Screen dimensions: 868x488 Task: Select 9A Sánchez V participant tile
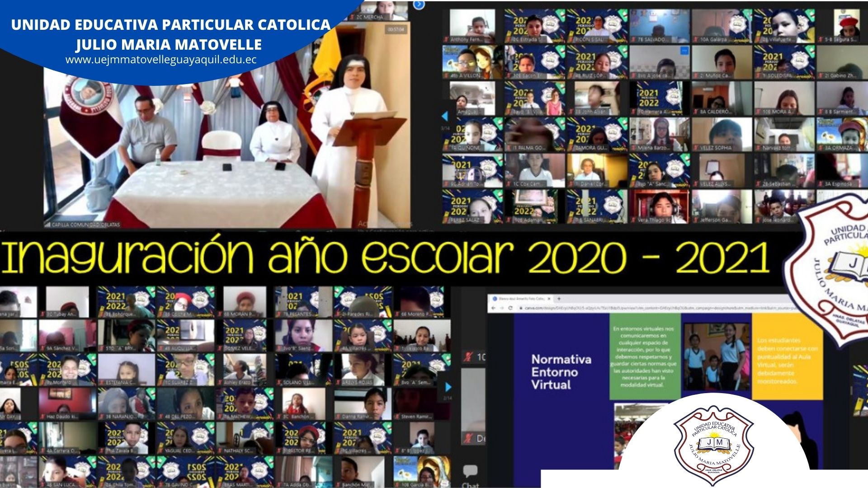point(67,336)
